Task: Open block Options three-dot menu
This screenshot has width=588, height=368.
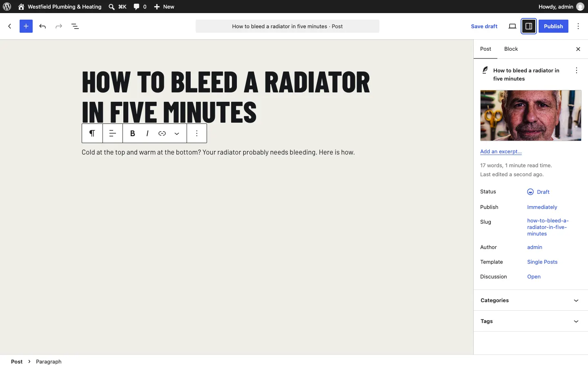Action: click(x=197, y=134)
